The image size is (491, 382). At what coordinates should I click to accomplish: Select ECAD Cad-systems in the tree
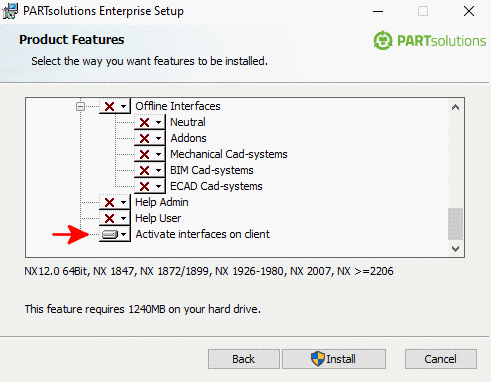tap(216, 186)
